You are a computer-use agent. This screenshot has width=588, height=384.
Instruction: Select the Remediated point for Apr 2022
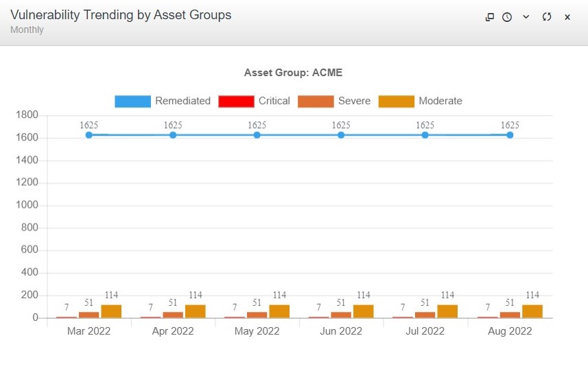173,135
